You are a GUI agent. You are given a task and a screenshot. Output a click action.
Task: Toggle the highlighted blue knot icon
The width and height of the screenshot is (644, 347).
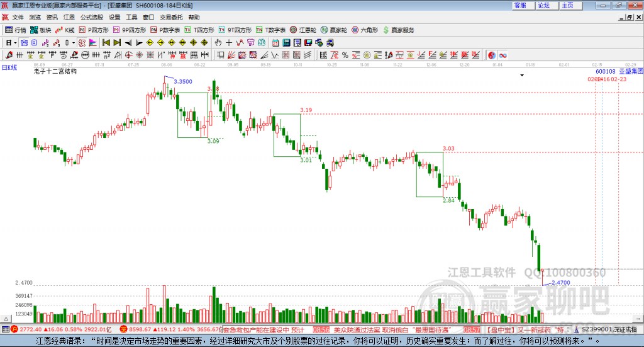click(x=24, y=43)
